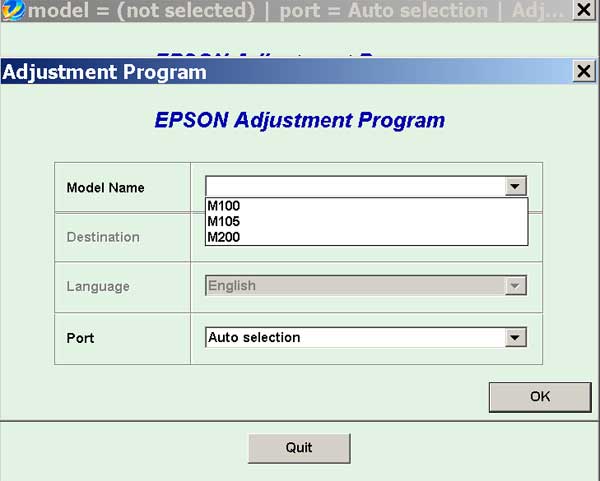Collapse the Model Name dropdown arrow
600x481 pixels.
[515, 186]
